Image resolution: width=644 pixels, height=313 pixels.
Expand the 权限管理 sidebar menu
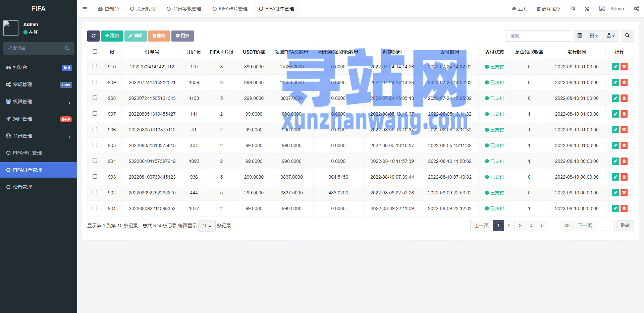[x=39, y=102]
